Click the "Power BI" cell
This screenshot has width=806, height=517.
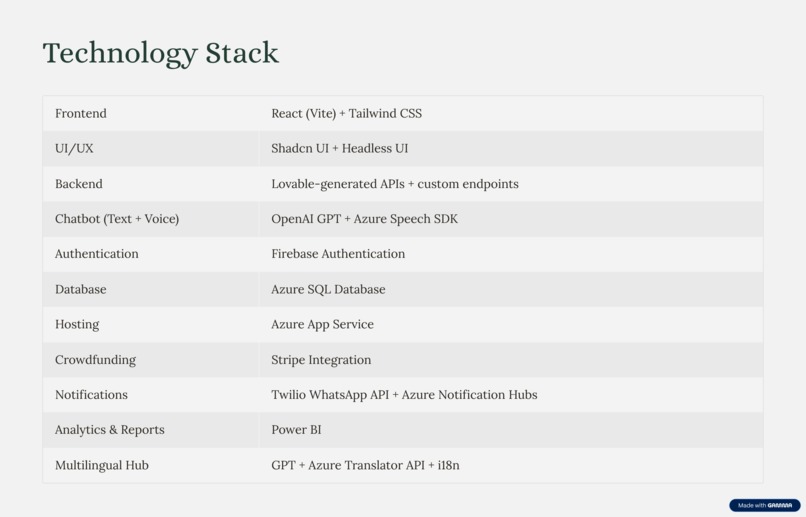(x=296, y=430)
